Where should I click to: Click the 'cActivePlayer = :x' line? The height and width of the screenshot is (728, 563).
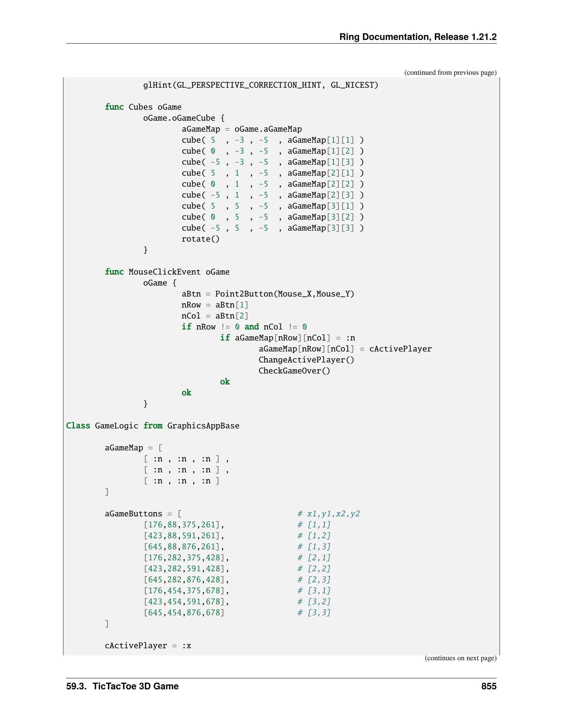148,646
